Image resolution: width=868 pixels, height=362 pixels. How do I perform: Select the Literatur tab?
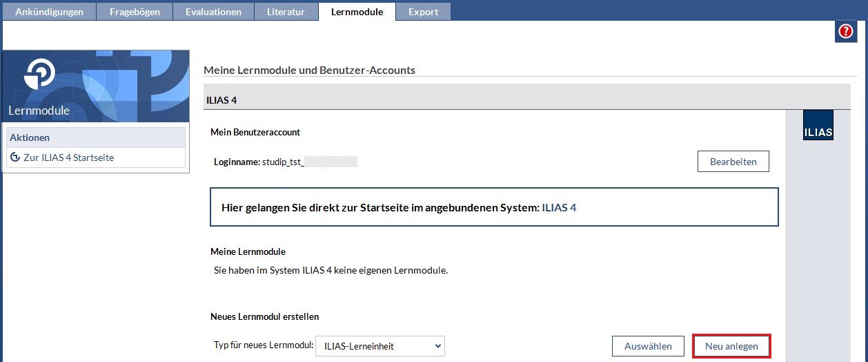pos(286,12)
